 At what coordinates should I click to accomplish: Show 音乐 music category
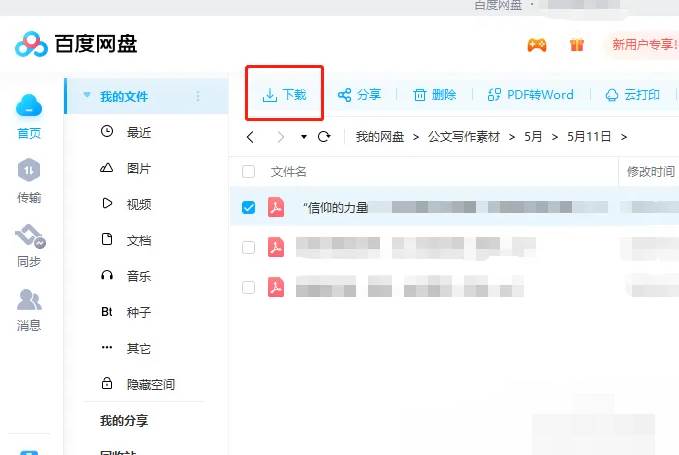139,276
